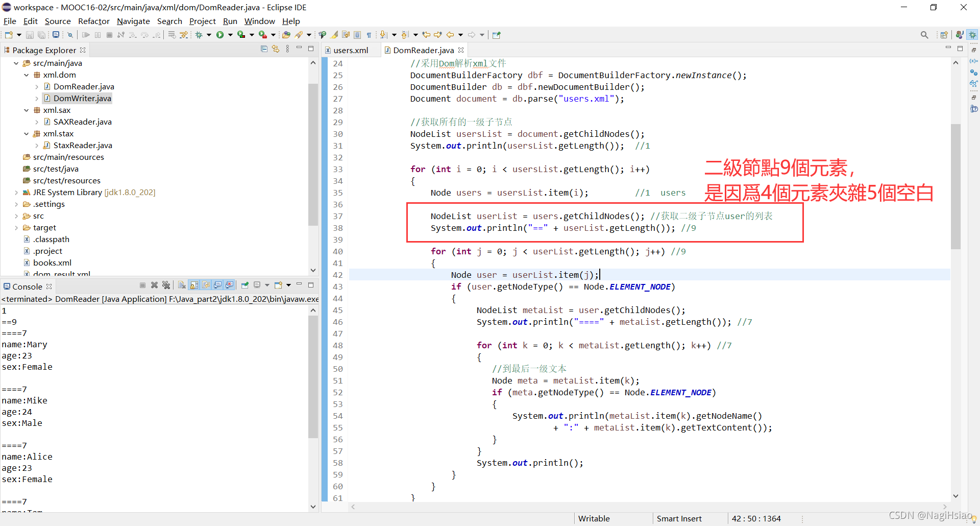
Task: Open Package Explorer view menu dots
Action: pyautogui.click(x=287, y=49)
